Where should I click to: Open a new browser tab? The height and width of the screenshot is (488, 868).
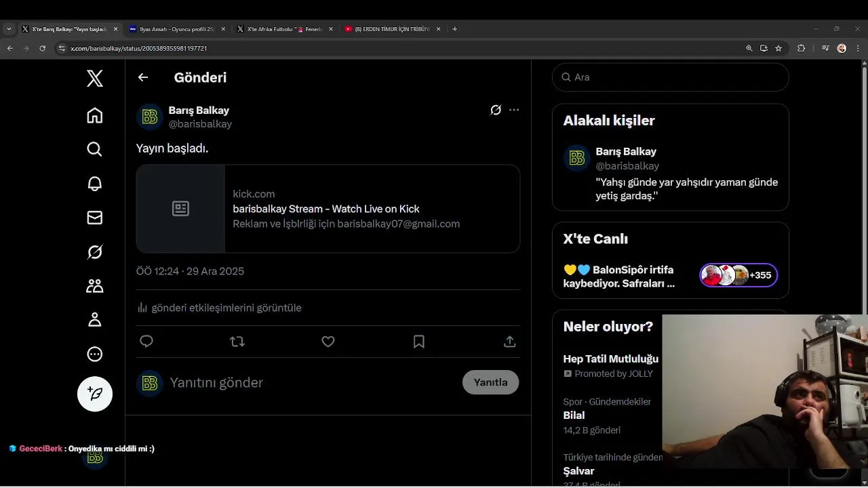pos(454,29)
